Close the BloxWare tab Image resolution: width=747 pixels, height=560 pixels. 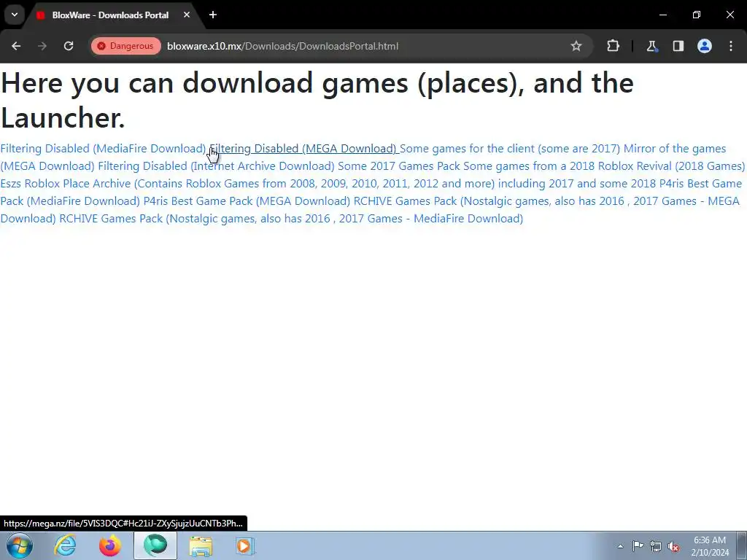point(187,15)
